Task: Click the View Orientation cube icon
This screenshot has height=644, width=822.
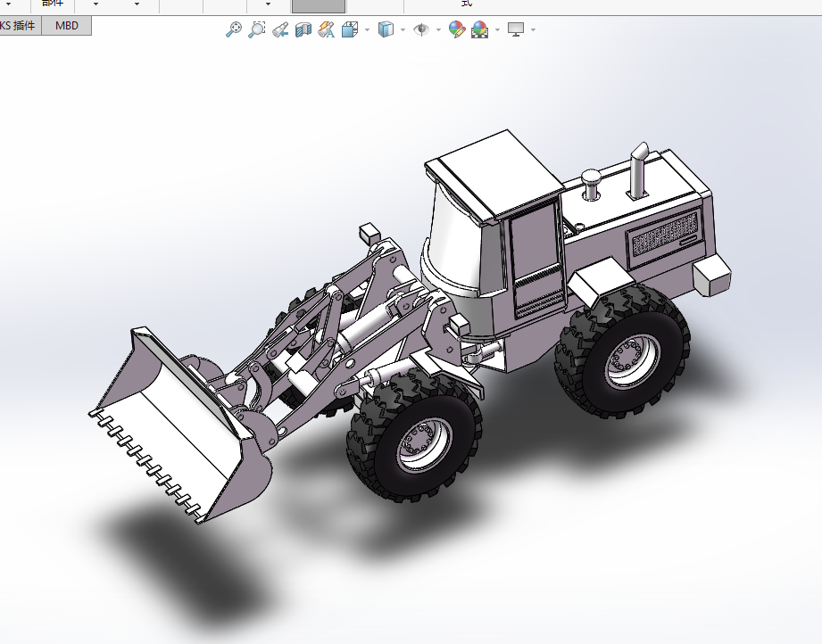Action: [x=350, y=29]
